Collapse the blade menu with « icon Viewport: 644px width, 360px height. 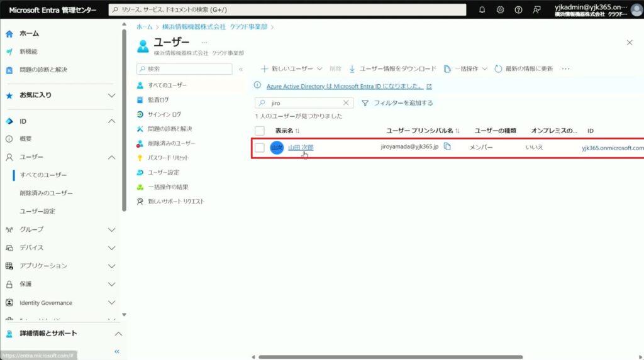click(x=241, y=69)
